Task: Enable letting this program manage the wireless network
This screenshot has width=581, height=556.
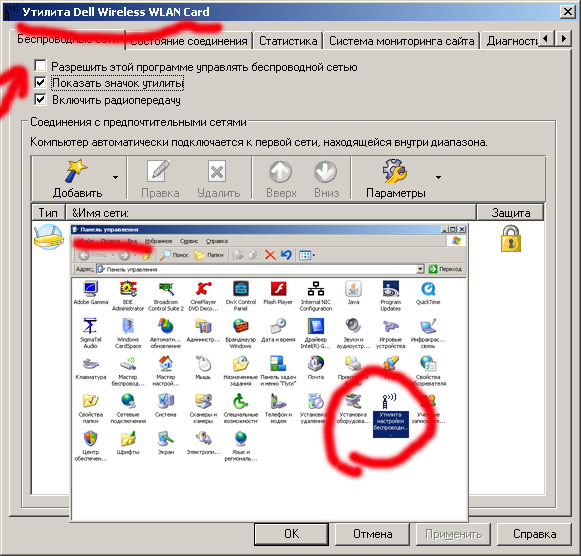Action: [40, 66]
